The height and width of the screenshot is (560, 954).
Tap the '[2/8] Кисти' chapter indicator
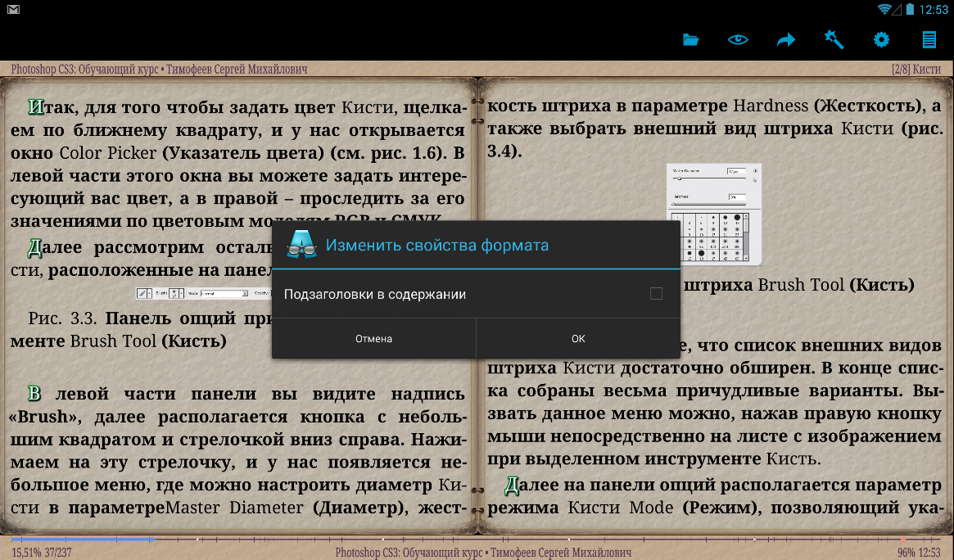tap(916, 70)
